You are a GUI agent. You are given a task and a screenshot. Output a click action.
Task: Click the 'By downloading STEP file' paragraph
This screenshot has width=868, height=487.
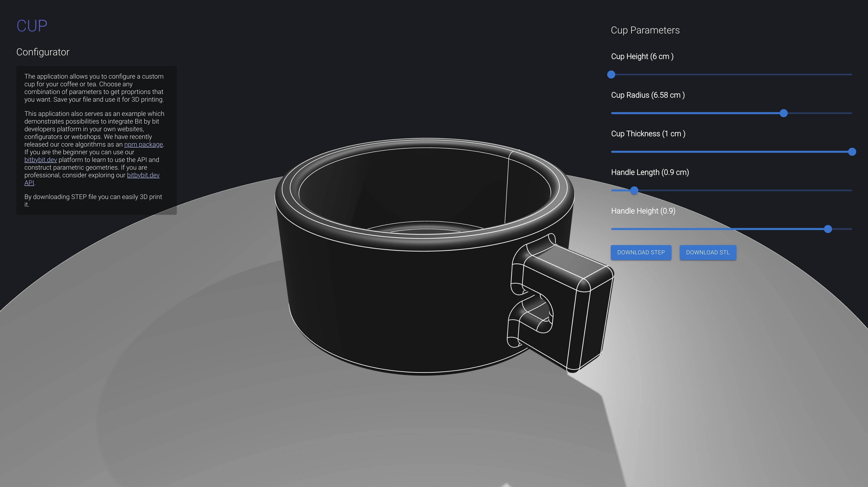(93, 201)
